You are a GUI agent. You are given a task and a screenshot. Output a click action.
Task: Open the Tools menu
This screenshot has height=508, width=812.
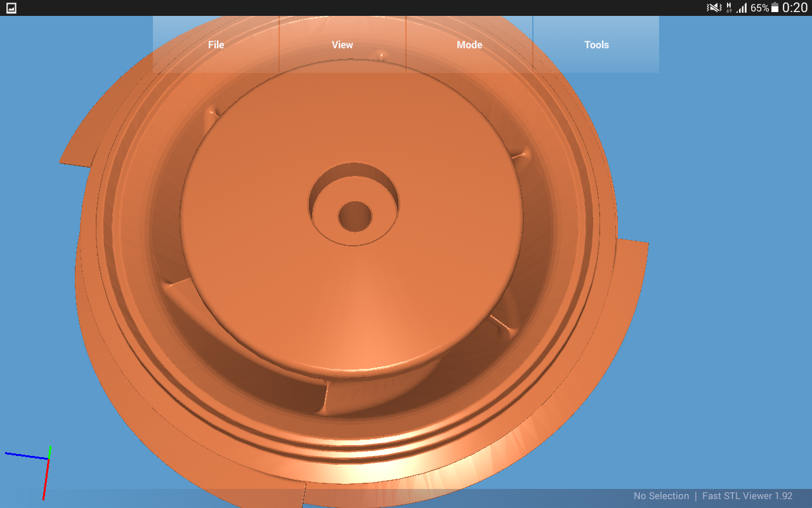tap(596, 44)
